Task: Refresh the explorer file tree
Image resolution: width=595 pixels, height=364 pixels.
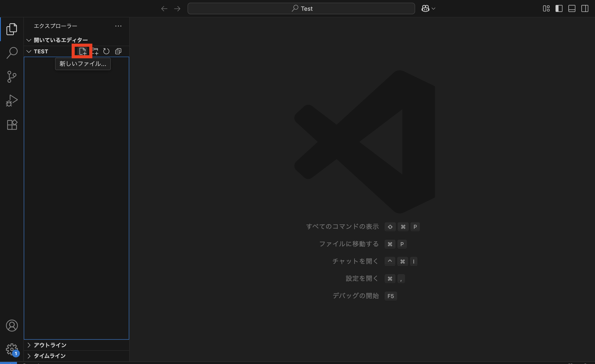Action: click(x=106, y=51)
